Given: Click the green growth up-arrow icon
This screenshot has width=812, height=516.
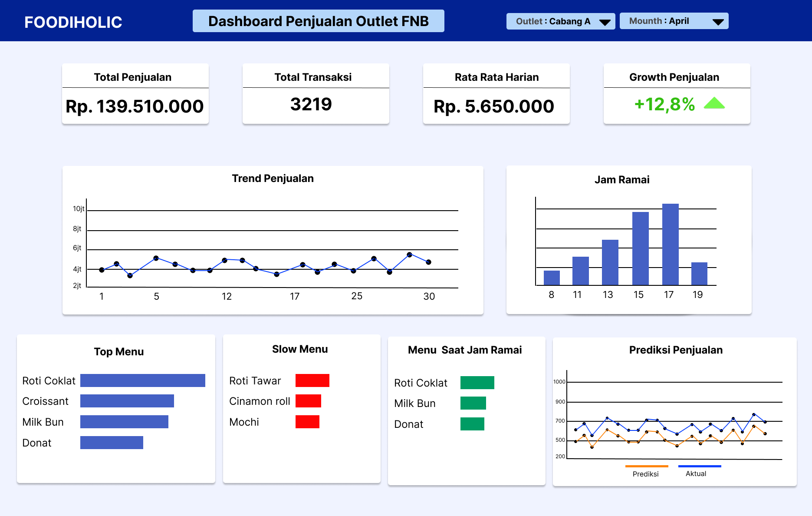Looking at the screenshot, I should (714, 103).
